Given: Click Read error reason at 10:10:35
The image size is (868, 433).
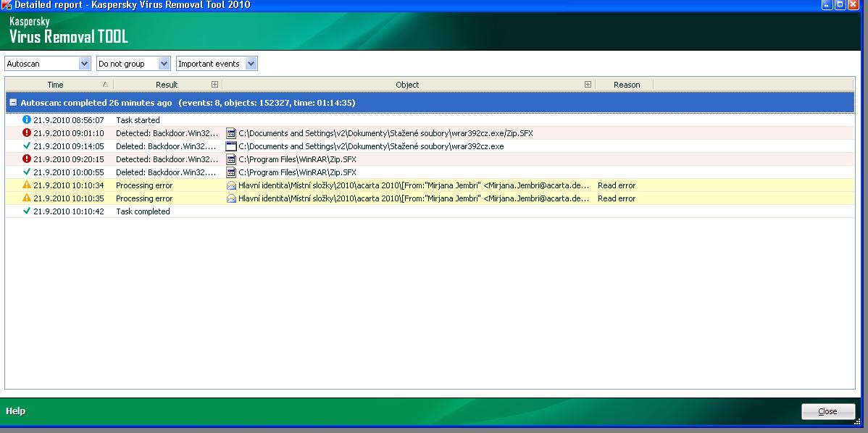Looking at the screenshot, I should pyautogui.click(x=617, y=198).
